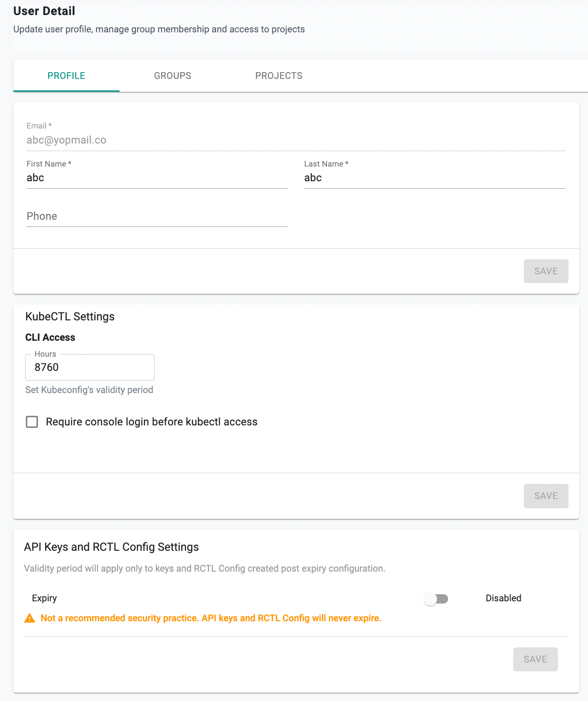This screenshot has height=701, width=588.
Task: Click 'API Keys and RCTL Config Settings' heading
Action: pyautogui.click(x=112, y=547)
